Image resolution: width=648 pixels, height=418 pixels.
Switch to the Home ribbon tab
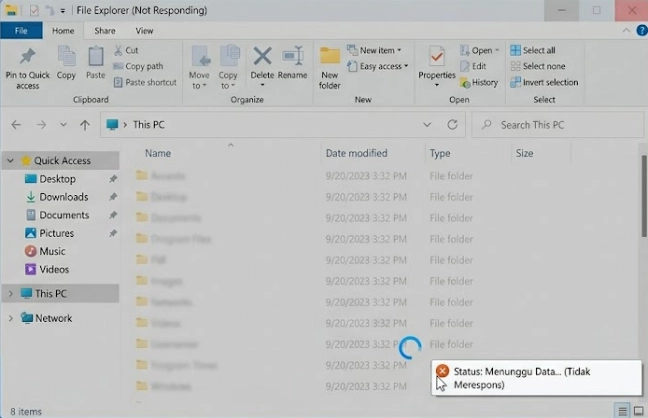pyautogui.click(x=63, y=31)
